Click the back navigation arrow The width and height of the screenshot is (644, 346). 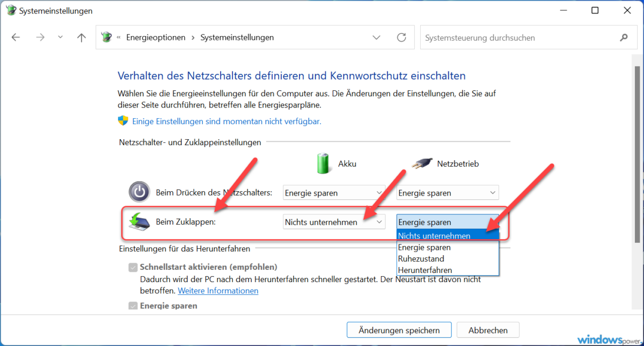coord(16,38)
